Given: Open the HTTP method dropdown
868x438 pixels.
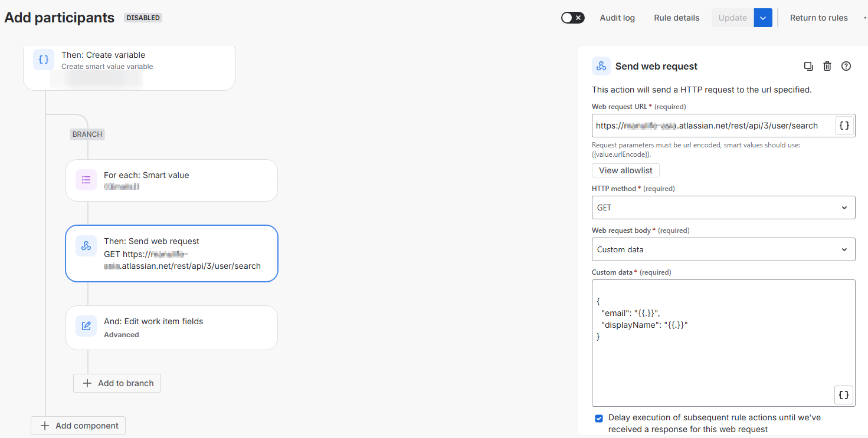Looking at the screenshot, I should (723, 208).
